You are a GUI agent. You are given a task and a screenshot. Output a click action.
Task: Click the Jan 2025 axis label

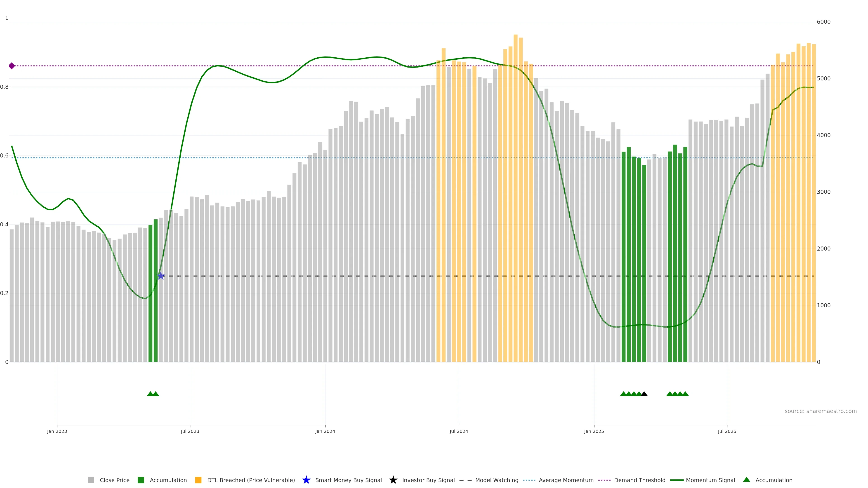point(594,431)
